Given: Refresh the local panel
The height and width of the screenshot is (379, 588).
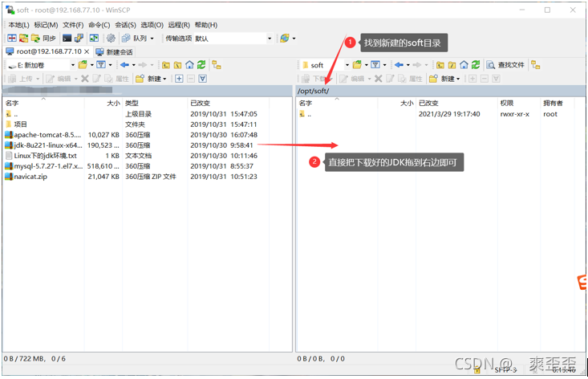Looking at the screenshot, I should click(201, 65).
